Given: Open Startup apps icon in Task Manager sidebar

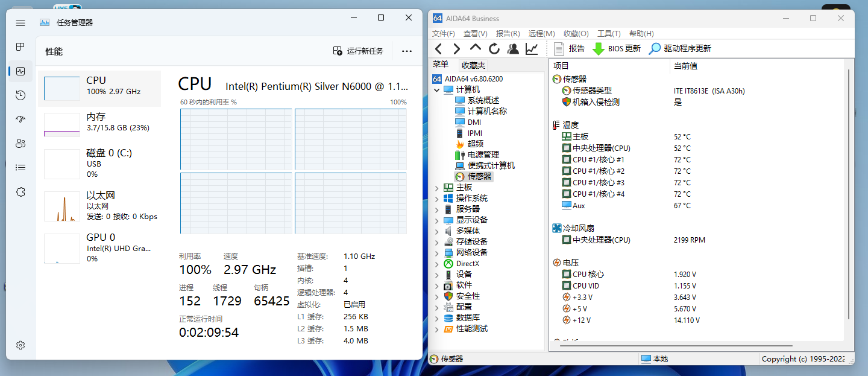Looking at the screenshot, I should pyautogui.click(x=20, y=119).
